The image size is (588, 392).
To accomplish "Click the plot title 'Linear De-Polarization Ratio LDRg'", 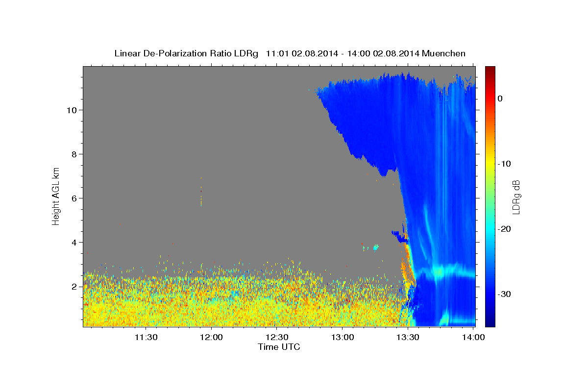I will tap(186, 53).
